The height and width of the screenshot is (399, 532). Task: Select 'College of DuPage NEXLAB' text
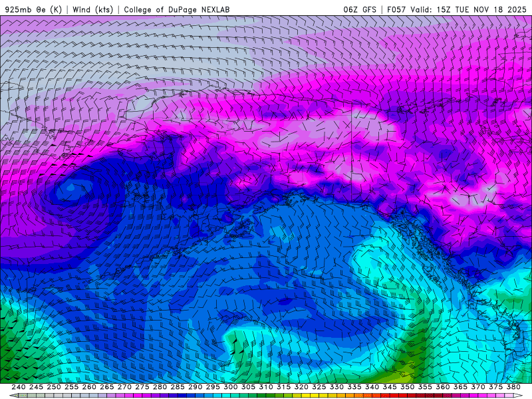coord(177,9)
